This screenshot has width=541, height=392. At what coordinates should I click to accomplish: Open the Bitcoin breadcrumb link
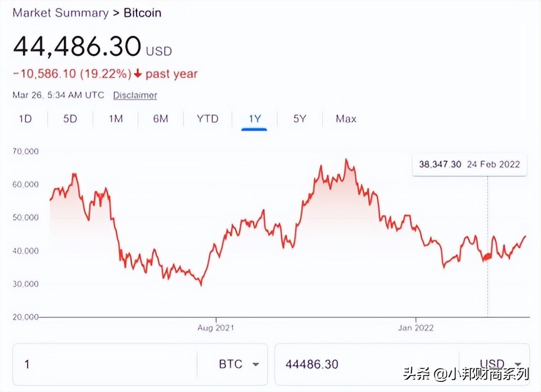coord(142,13)
